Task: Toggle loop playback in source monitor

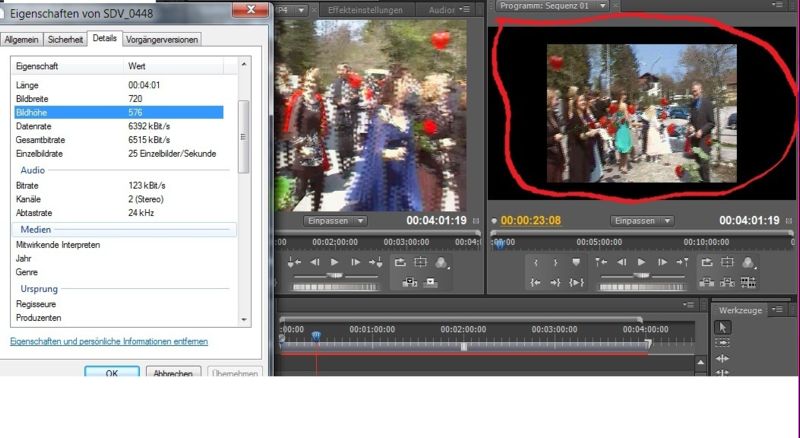Action: pyautogui.click(x=399, y=262)
